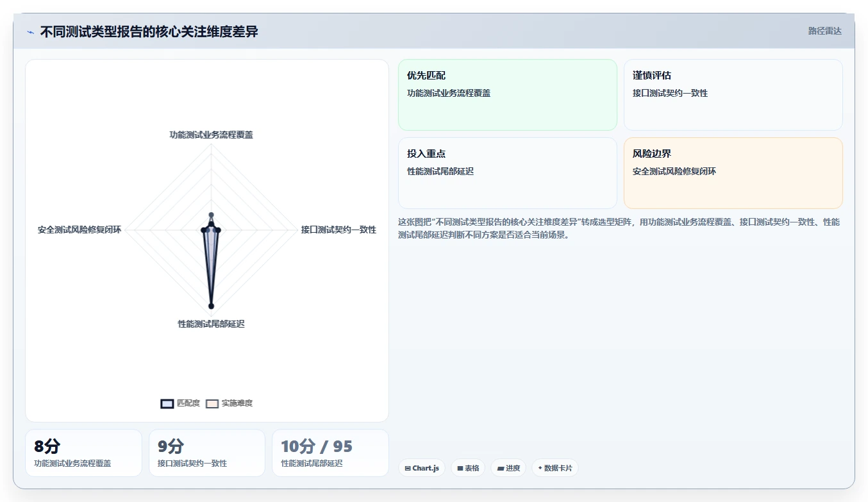The image size is (868, 502).
Task: Click the icon in the 数据卡片 tag
Action: (x=540, y=468)
